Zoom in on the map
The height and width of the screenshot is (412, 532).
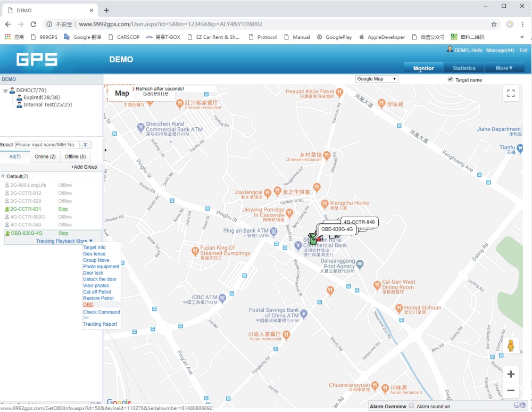point(511,374)
